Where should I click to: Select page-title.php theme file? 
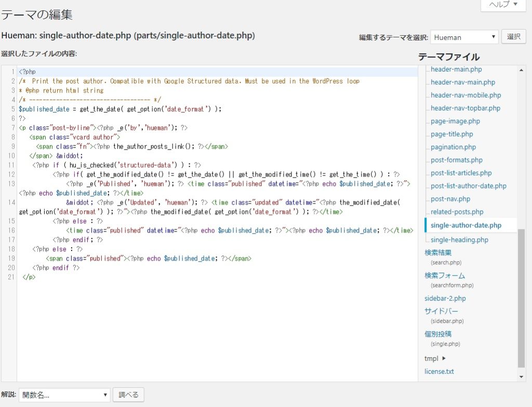451,134
